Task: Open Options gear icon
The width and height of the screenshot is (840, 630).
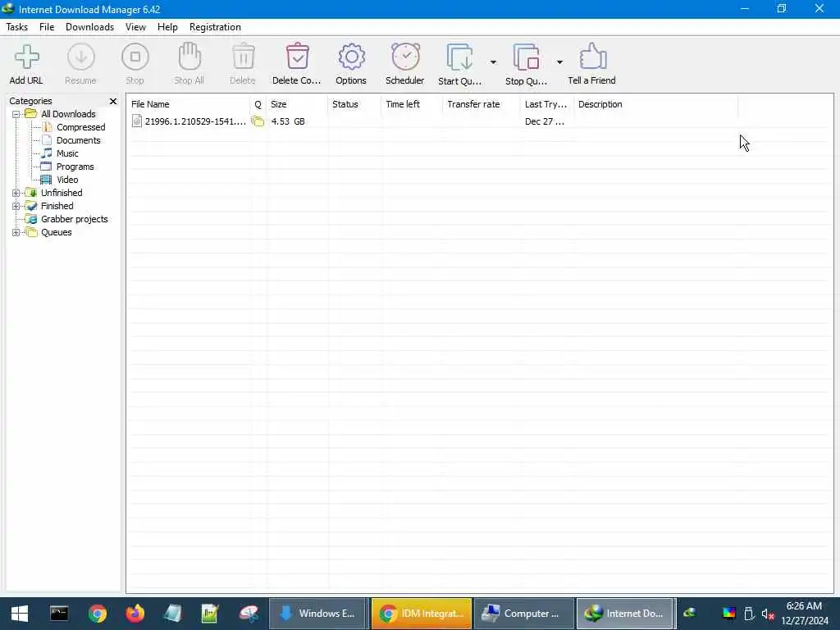Action: tap(351, 57)
